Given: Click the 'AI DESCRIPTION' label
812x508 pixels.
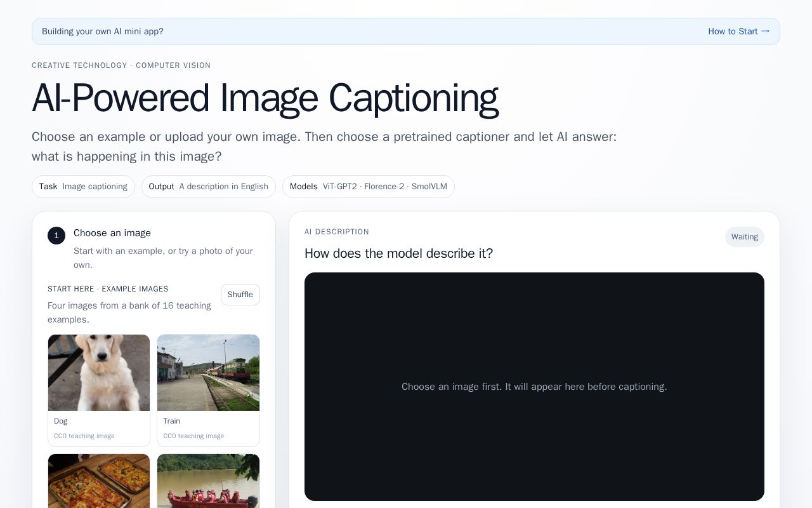Looking at the screenshot, I should pyautogui.click(x=337, y=232).
